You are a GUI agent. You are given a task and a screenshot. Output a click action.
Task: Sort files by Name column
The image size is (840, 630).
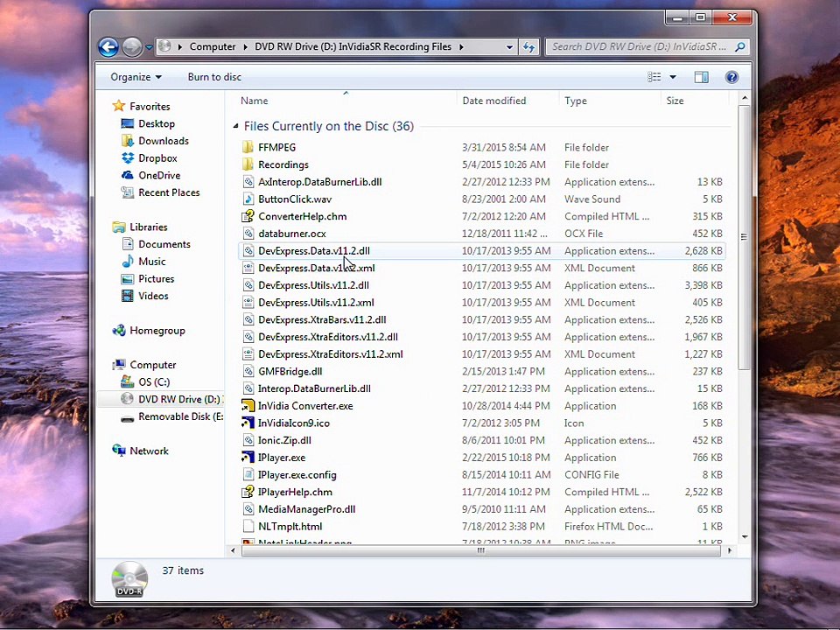tap(254, 101)
